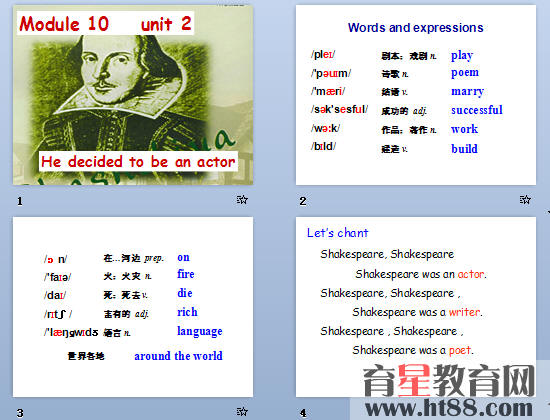The height and width of the screenshot is (420, 550).
Task: Select slide 4 Let's chant thumbnail
Action: coord(416,307)
